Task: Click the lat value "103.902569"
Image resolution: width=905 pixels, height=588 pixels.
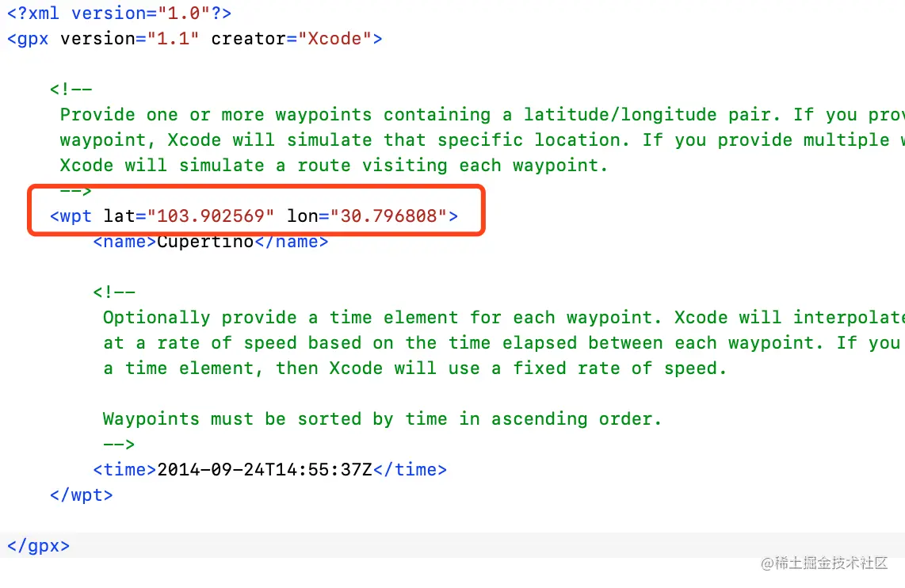Action: pyautogui.click(x=210, y=216)
